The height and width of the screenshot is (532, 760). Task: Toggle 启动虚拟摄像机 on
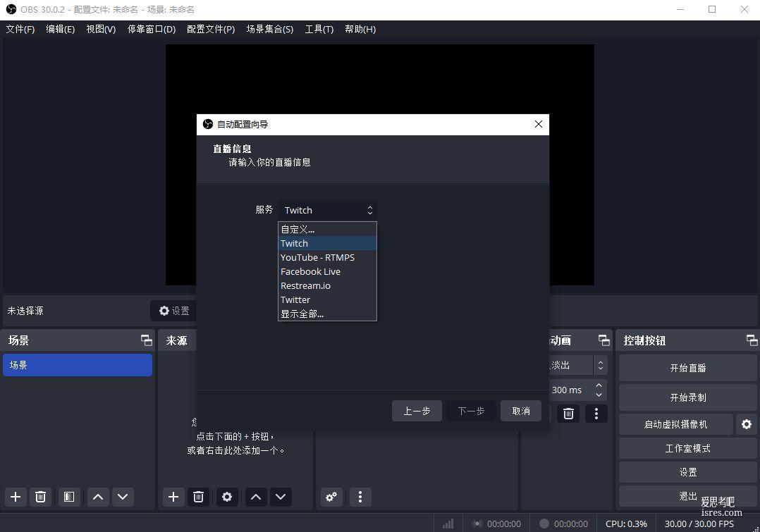676,424
